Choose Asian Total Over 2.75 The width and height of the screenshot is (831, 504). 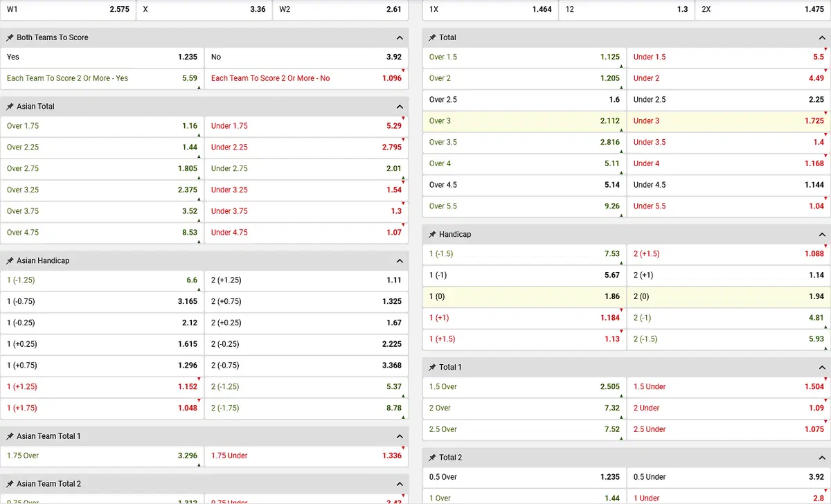(x=102, y=169)
